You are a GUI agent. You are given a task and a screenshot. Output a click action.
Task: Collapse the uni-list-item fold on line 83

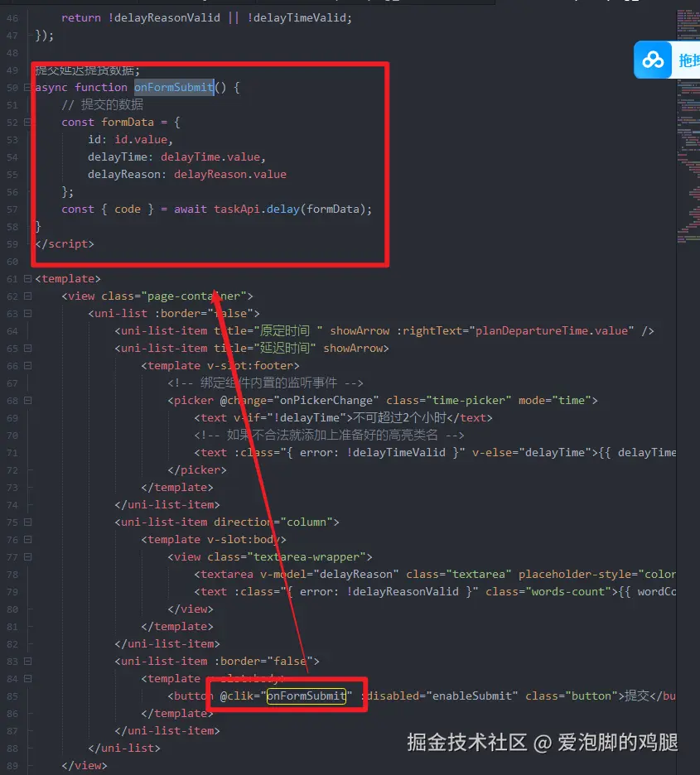(27, 662)
